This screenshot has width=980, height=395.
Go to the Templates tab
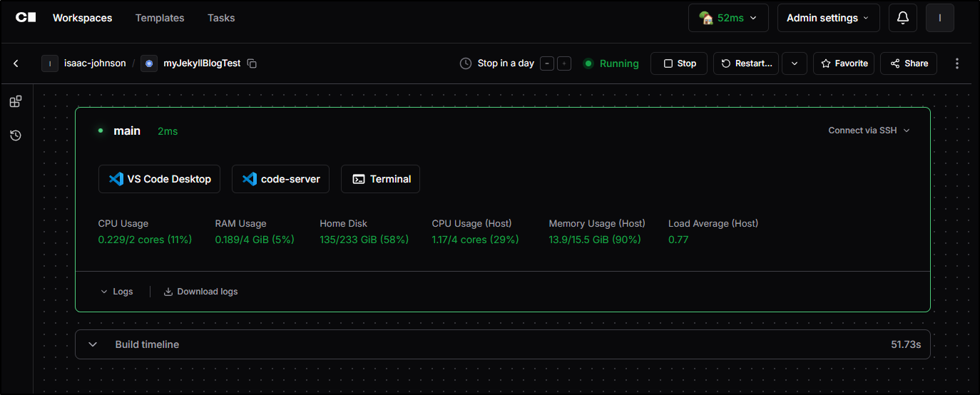tap(160, 18)
